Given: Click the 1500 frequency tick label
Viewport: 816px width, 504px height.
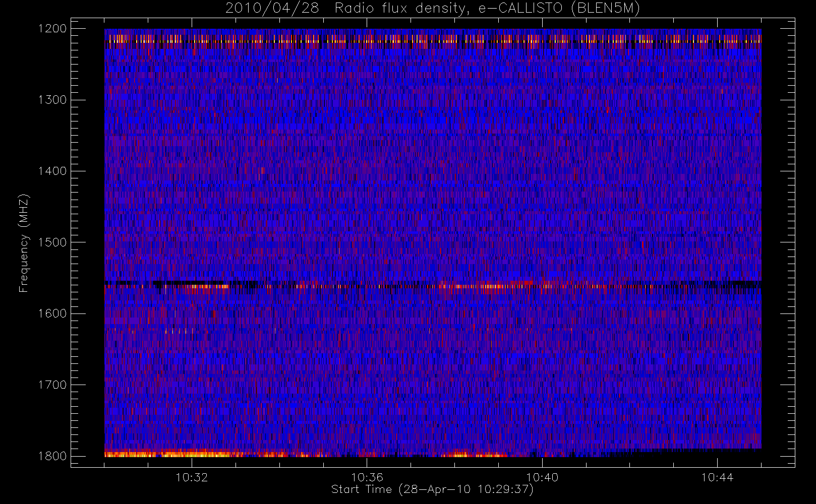Looking at the screenshot, I should [52, 242].
